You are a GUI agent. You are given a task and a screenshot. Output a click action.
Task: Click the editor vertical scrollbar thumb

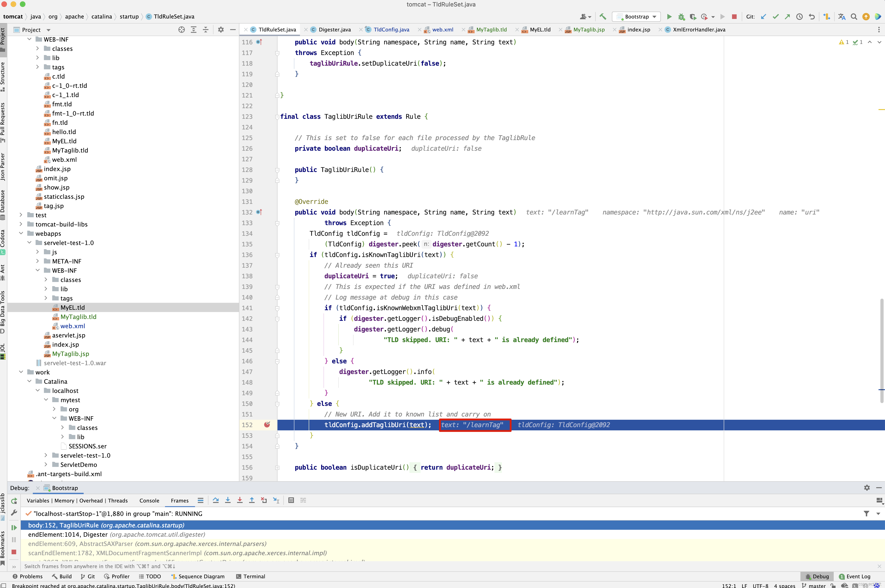click(x=882, y=351)
